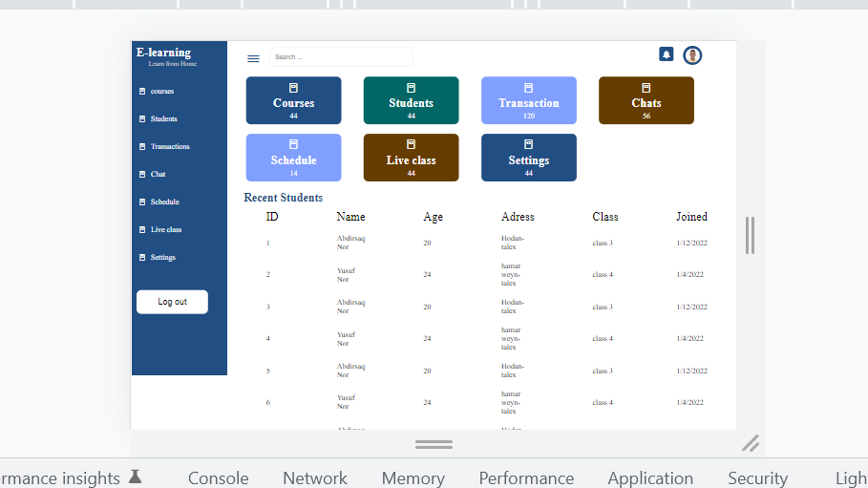The image size is (868, 488).
Task: Click age 24 in row 6
Action: coord(427,403)
